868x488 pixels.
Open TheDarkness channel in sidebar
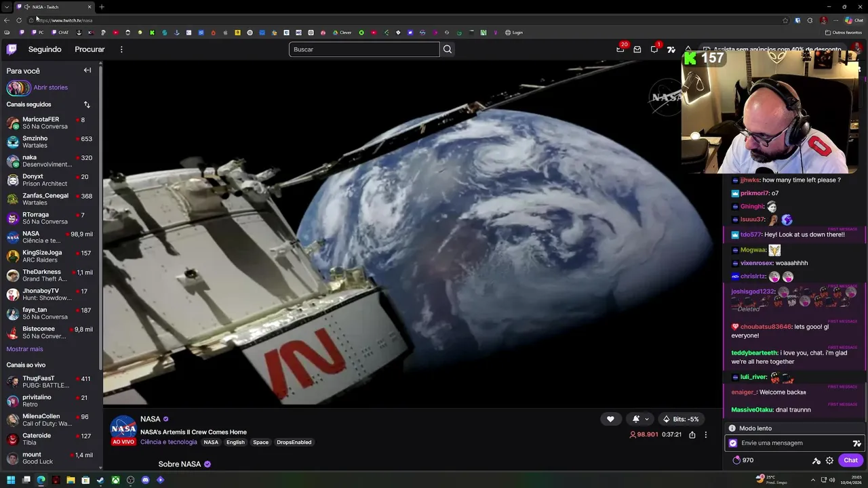click(51, 275)
